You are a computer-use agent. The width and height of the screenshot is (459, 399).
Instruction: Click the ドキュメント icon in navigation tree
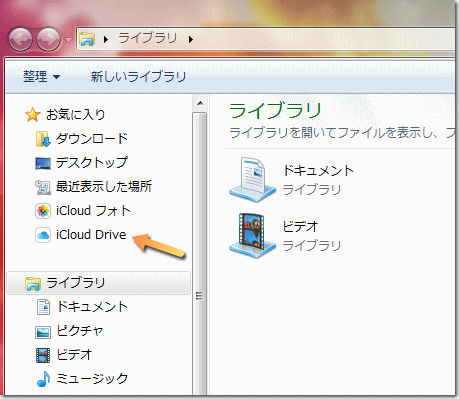[43, 307]
